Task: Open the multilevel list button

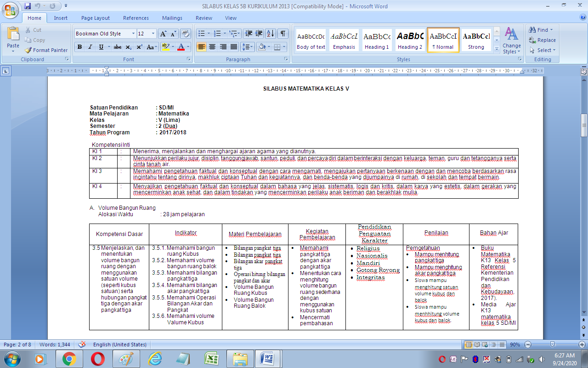Action: (x=235, y=34)
